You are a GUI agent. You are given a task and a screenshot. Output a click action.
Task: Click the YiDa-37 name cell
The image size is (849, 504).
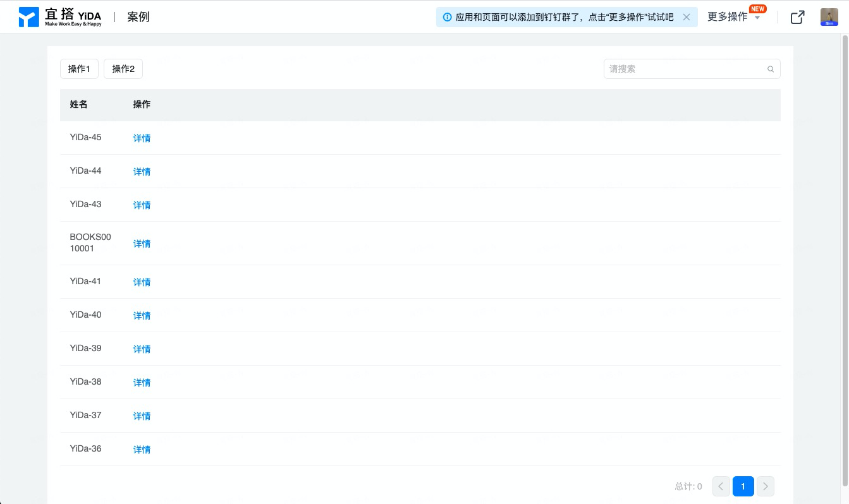coord(85,415)
